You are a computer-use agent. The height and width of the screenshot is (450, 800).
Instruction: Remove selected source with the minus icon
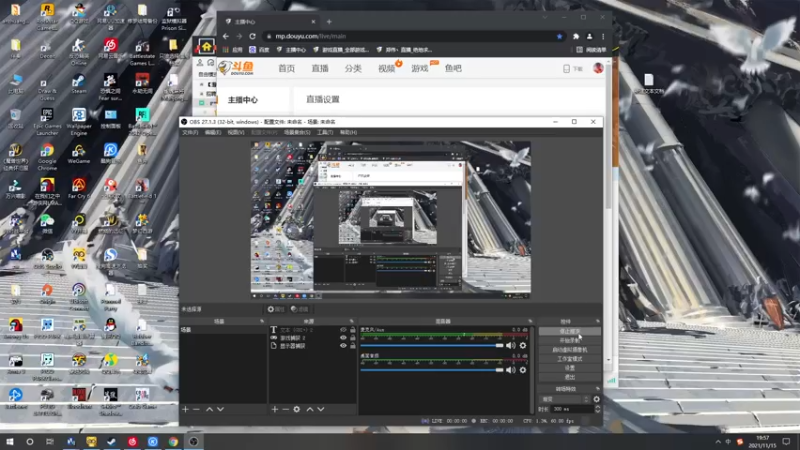(x=285, y=409)
